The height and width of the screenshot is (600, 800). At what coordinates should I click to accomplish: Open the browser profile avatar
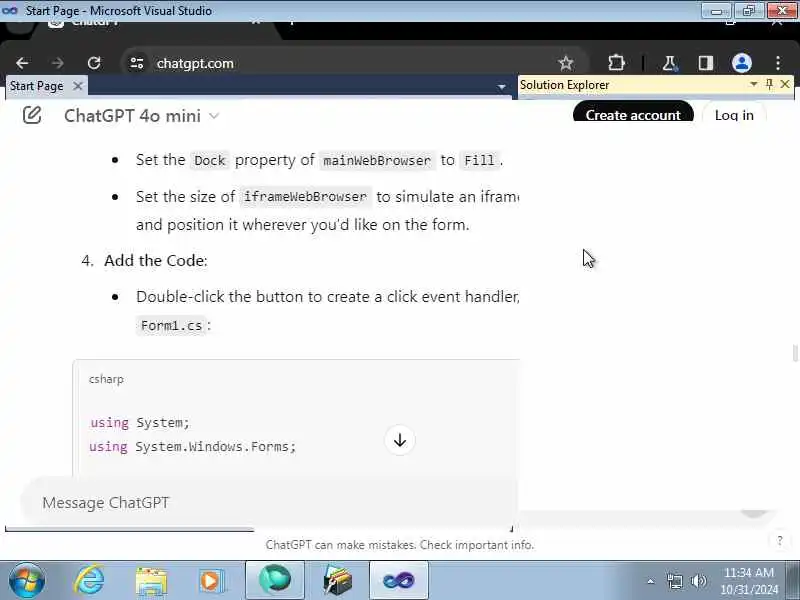tap(741, 63)
